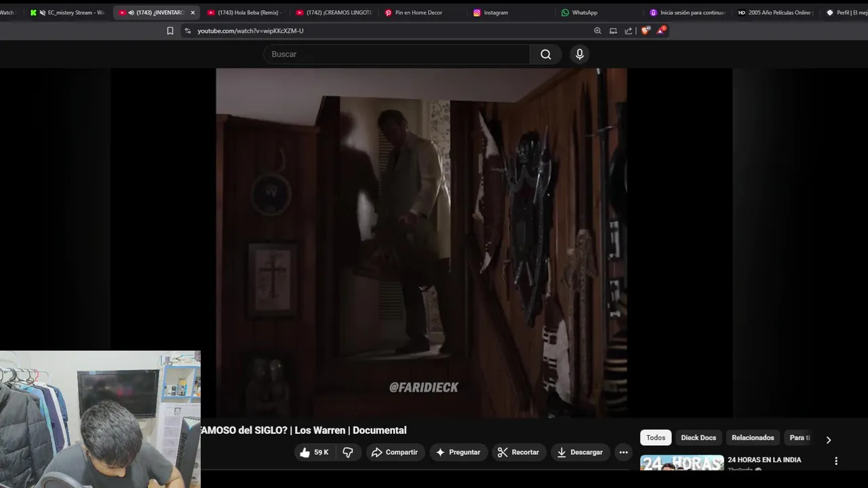
Task: Toggle the muted icon on EC_mistery Stream tab
Action: pyautogui.click(x=43, y=13)
